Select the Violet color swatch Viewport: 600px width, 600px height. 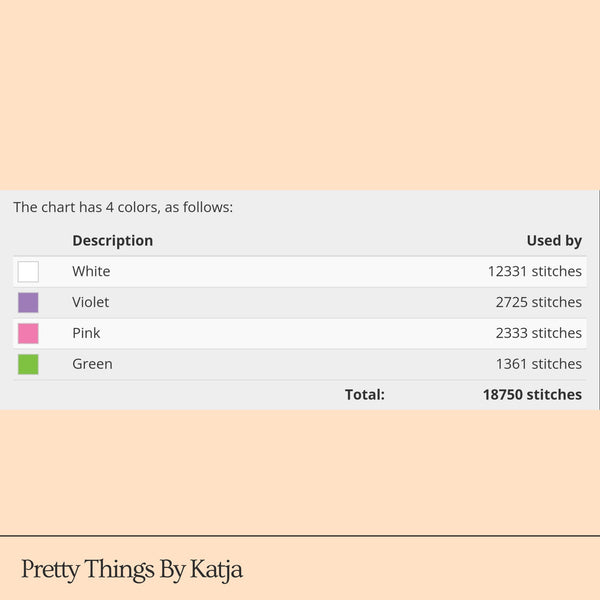pyautogui.click(x=28, y=302)
